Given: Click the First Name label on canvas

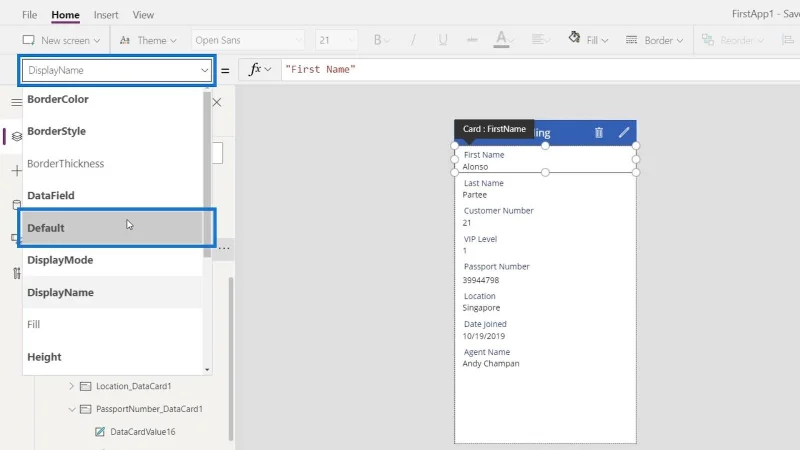Looking at the screenshot, I should (x=484, y=155).
